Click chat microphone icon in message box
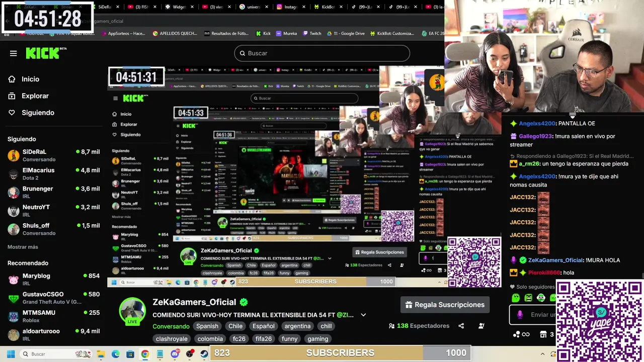Image resolution: width=644 pixels, height=362 pixels. coord(520,315)
